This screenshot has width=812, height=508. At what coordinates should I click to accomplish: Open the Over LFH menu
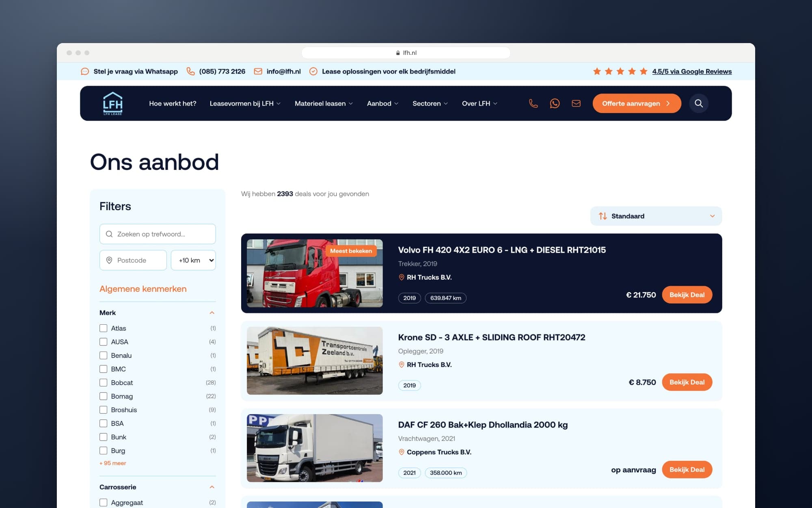click(x=479, y=104)
